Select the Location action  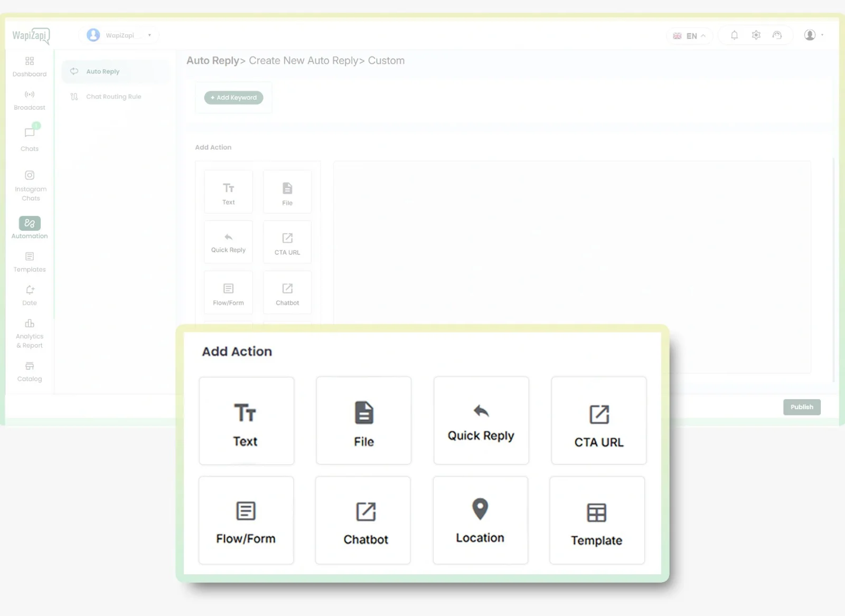pyautogui.click(x=480, y=520)
